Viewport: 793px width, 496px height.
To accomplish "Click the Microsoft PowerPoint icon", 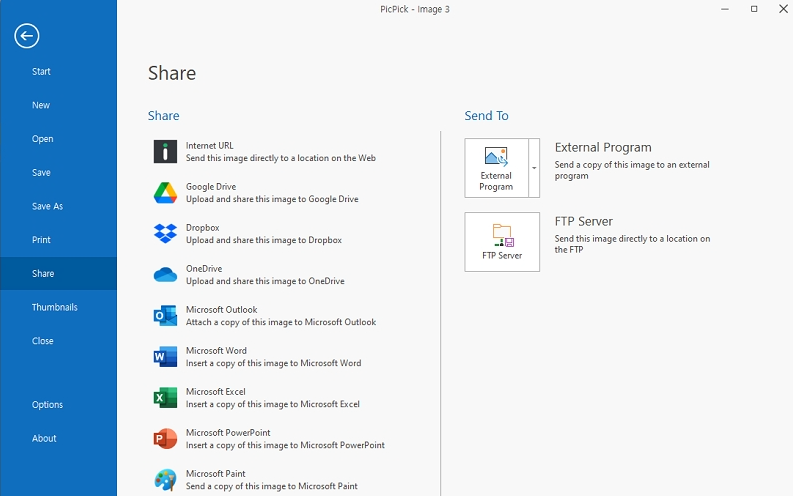I will click(165, 438).
